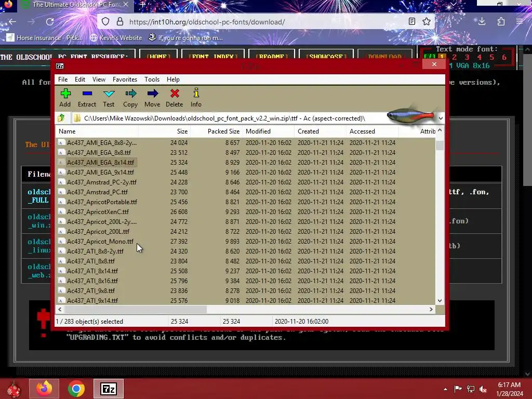This screenshot has height=399, width=532.
Task: Go up one folder level in 7-Zip
Action: (61, 118)
